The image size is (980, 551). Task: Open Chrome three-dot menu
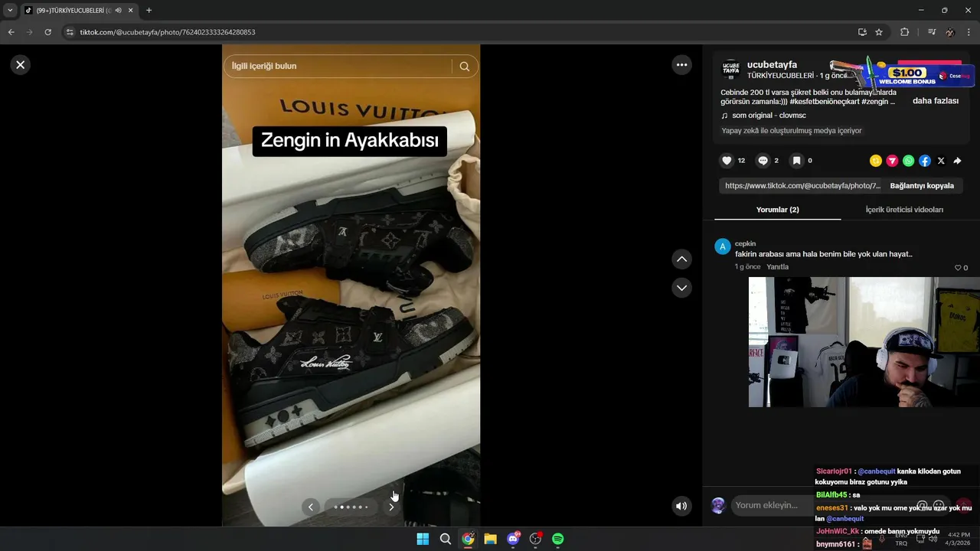pos(969,32)
